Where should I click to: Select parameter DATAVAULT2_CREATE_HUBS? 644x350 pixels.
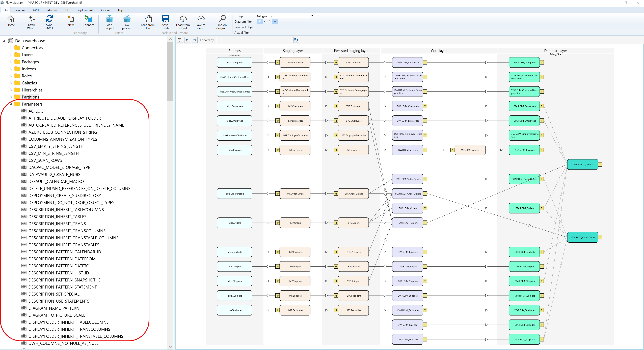[x=54, y=174]
